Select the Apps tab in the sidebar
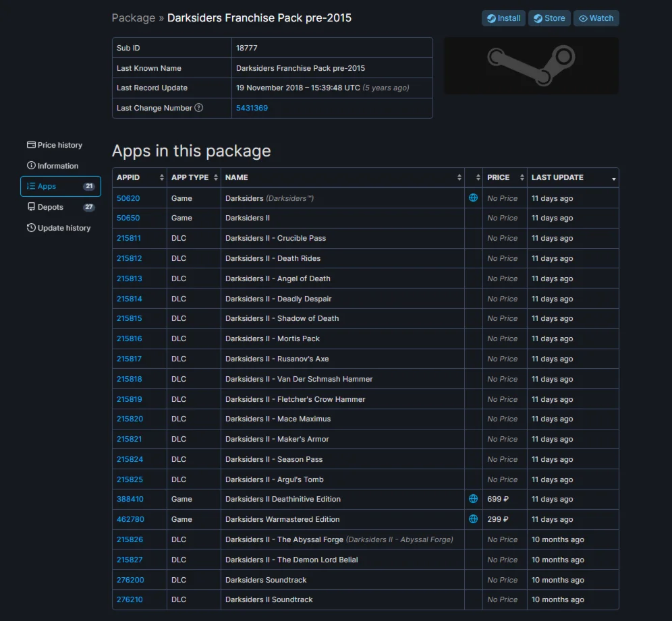672x621 pixels. click(61, 186)
